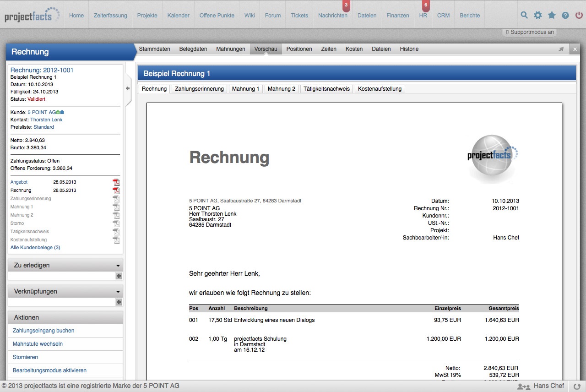Image resolution: width=586 pixels, height=392 pixels.
Task: Add a link with the Verknüpfungen plus
Action: 119,302
